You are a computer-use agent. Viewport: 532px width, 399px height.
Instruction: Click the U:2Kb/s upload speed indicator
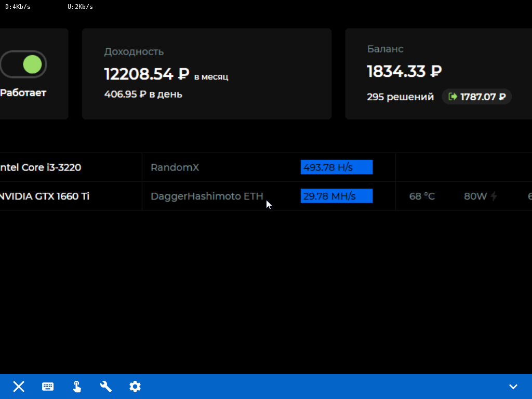[80, 7]
